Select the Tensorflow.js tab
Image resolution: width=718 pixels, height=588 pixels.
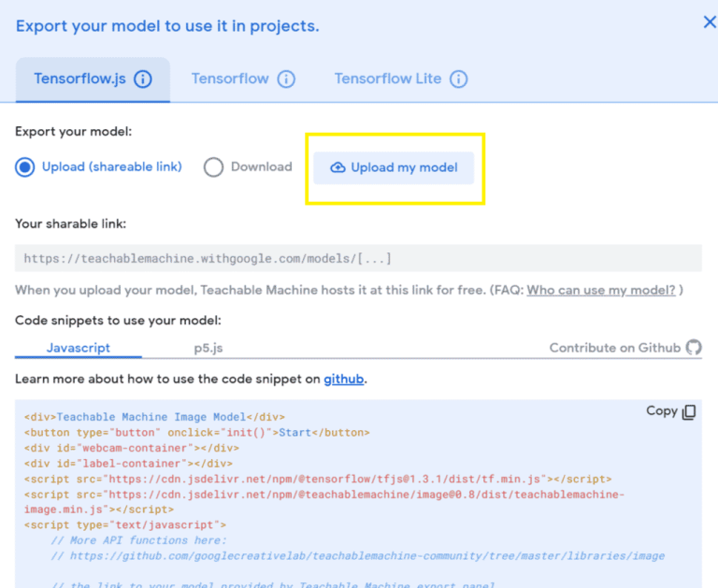click(79, 79)
